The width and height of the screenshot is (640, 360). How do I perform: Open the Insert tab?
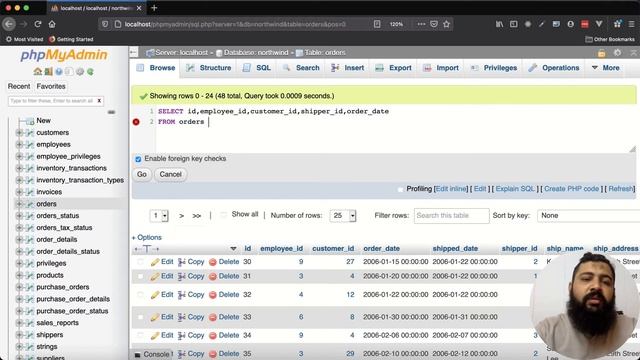tap(347, 68)
